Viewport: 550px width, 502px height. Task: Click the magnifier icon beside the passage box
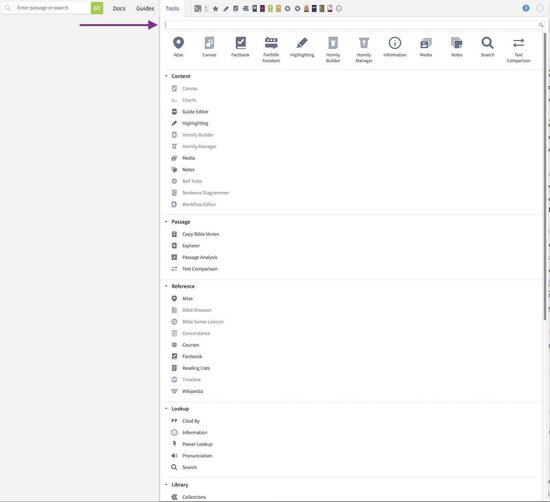7,8
